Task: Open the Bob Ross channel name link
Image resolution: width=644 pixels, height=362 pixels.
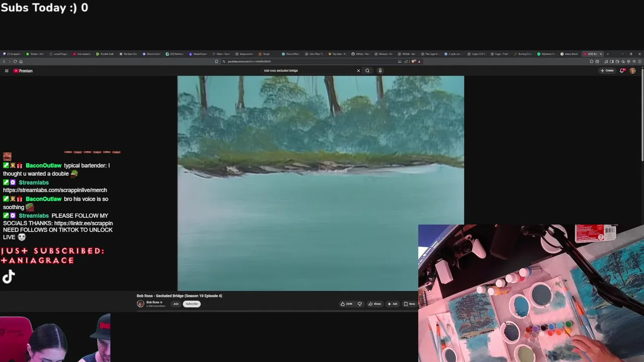Action: coord(153,302)
